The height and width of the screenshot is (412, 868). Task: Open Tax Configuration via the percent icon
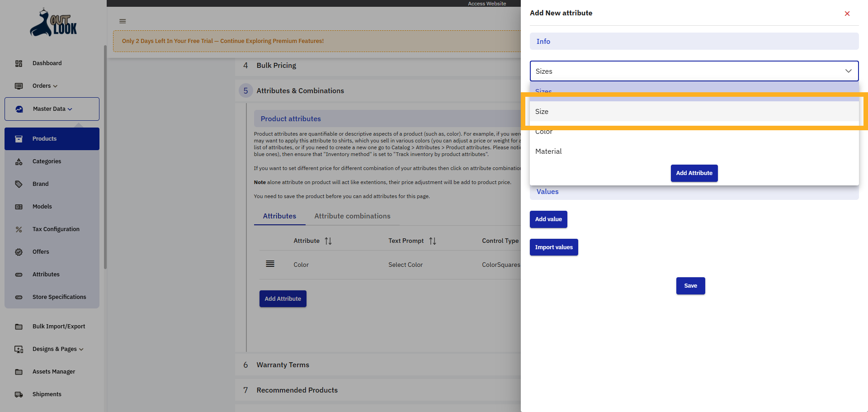19,229
